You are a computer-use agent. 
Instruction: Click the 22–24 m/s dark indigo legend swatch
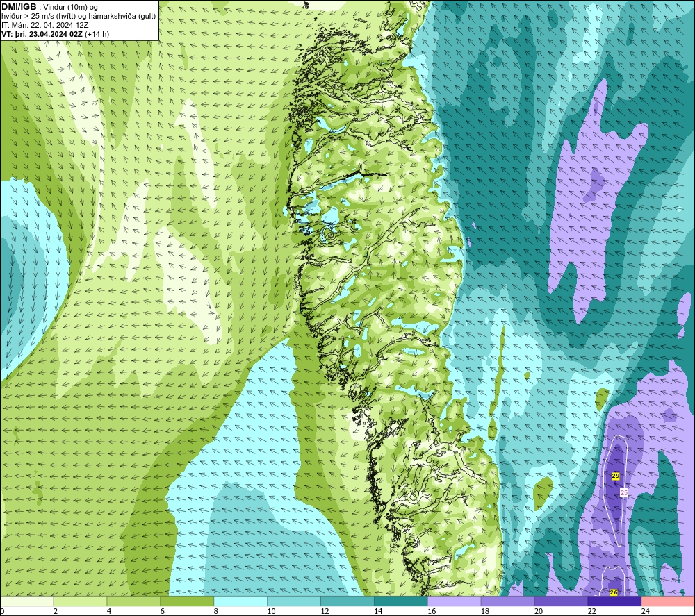614,601
